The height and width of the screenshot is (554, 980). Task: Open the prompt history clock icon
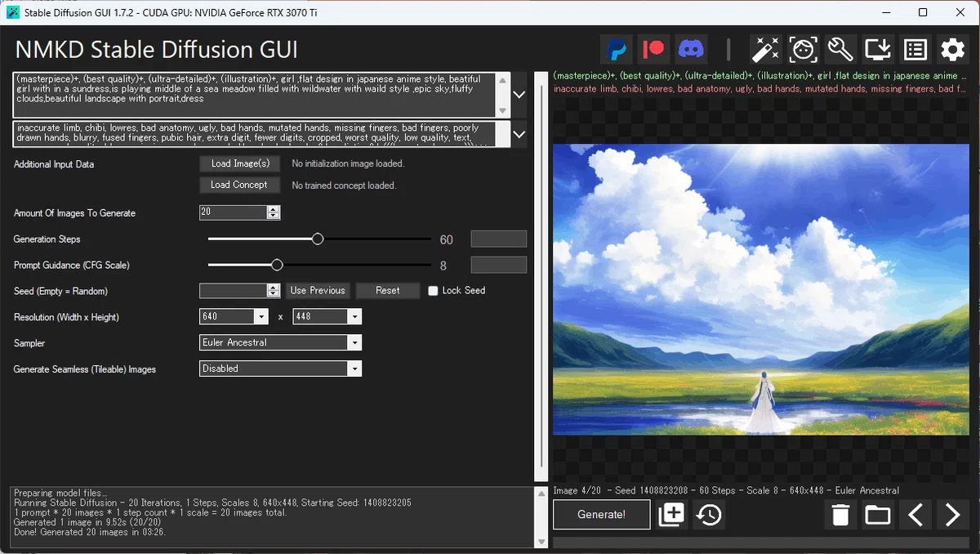point(709,515)
